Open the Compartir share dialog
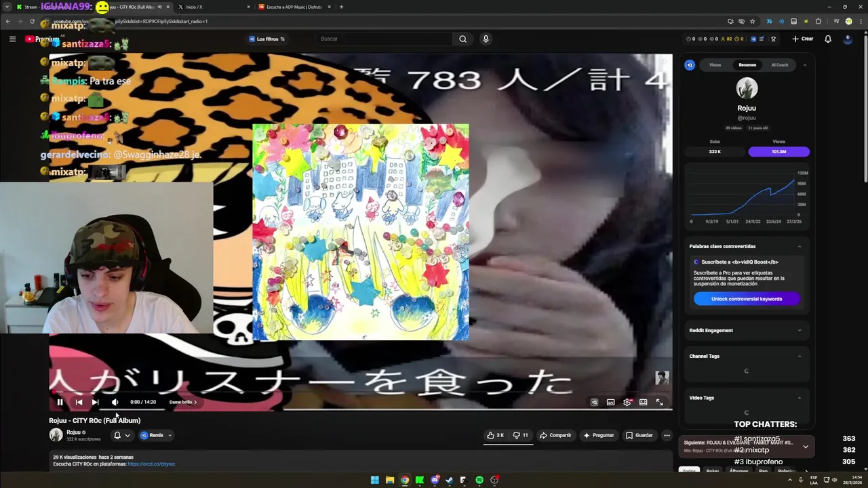 click(555, 435)
